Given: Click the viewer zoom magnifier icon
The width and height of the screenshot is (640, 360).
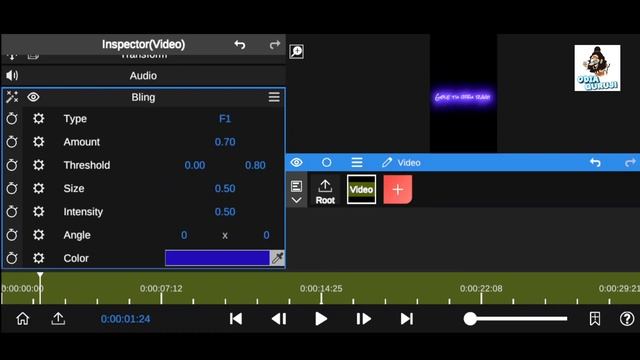Looking at the screenshot, I should pos(296,51).
